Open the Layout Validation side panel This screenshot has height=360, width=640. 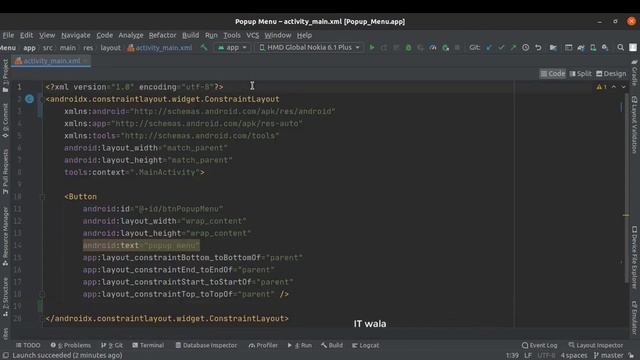click(634, 124)
